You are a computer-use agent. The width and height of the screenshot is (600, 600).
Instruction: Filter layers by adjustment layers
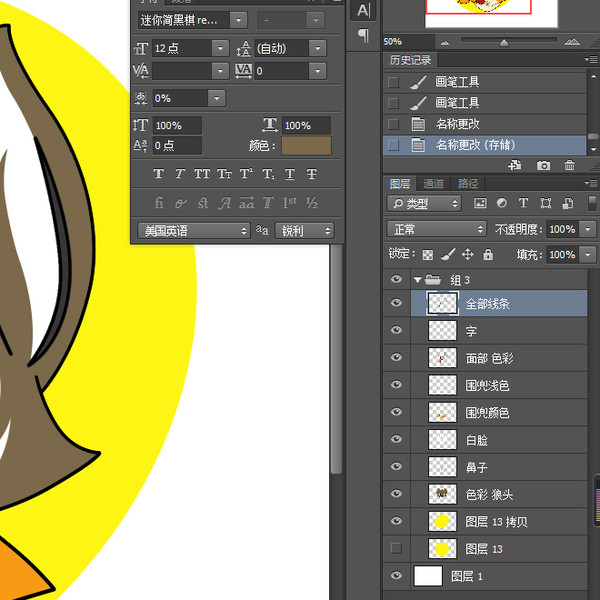tap(502, 203)
